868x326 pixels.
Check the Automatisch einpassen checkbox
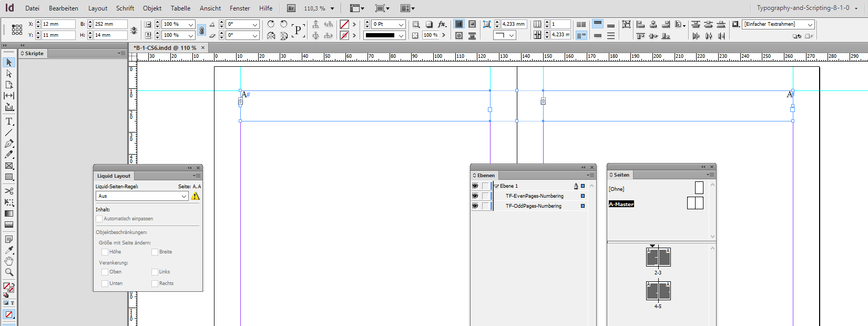click(99, 219)
